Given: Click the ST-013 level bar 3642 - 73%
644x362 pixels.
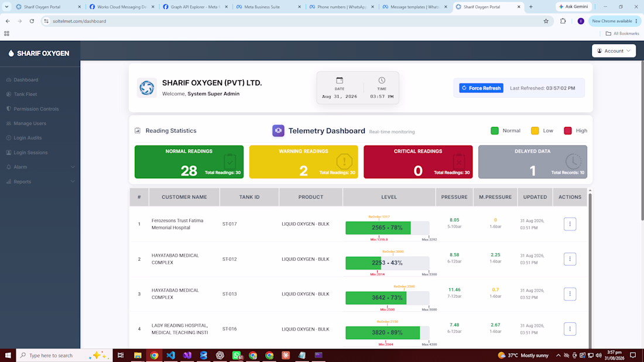Looking at the screenshot, I should click(388, 298).
